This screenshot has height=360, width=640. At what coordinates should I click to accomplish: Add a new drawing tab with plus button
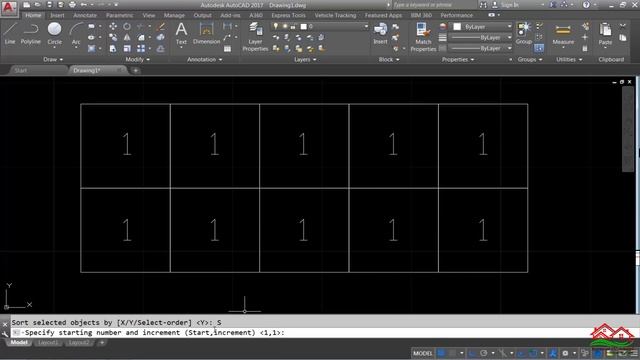point(136,70)
